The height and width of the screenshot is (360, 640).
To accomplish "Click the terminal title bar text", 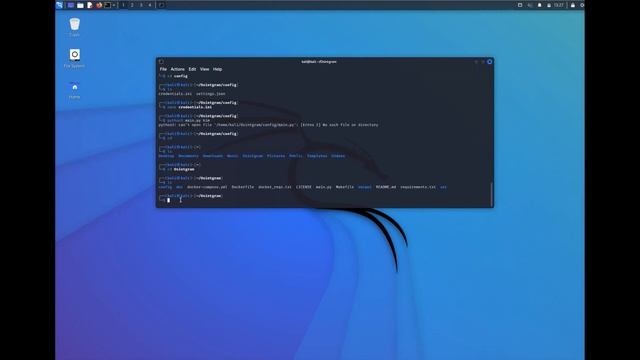I will click(319, 62).
